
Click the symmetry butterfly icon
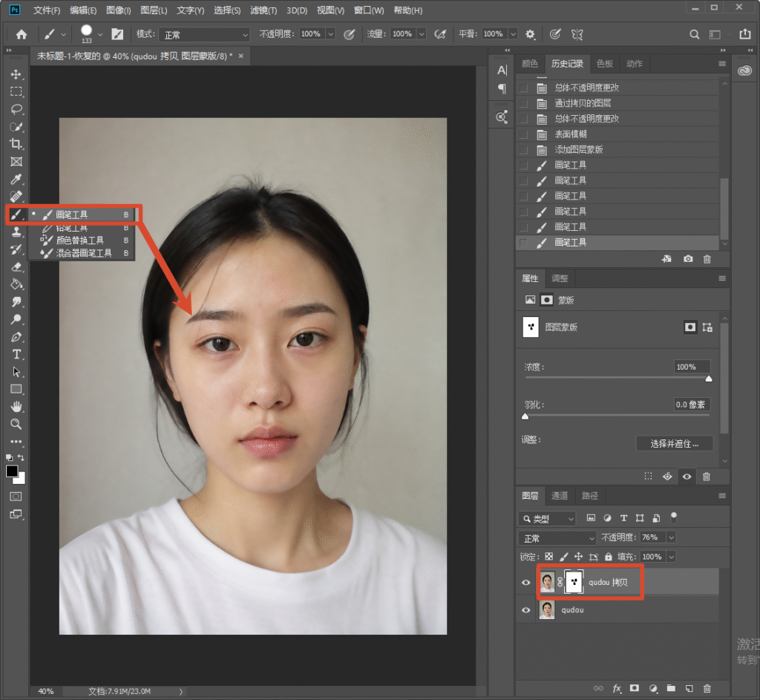pyautogui.click(x=577, y=34)
